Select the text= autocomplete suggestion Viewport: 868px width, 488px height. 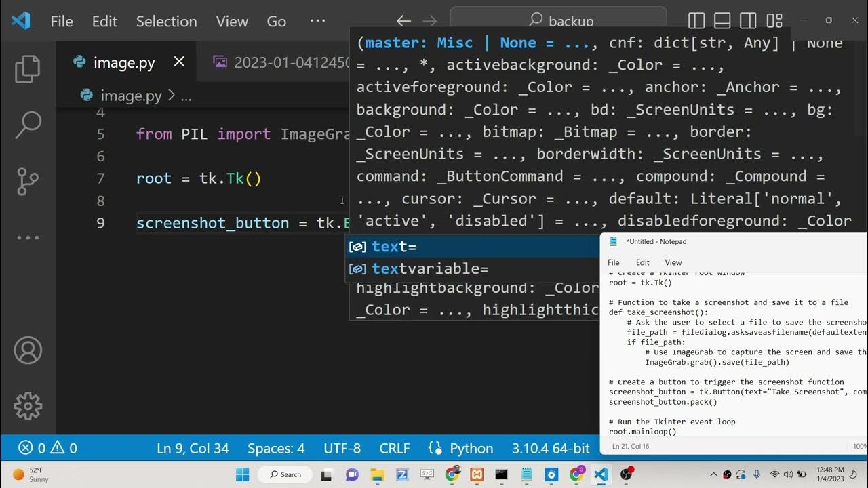tap(394, 247)
